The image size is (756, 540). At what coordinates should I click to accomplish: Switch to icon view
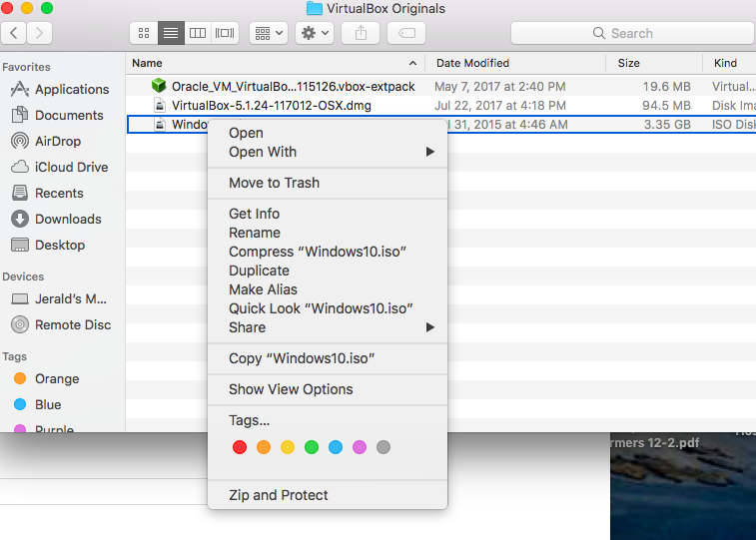(x=144, y=33)
